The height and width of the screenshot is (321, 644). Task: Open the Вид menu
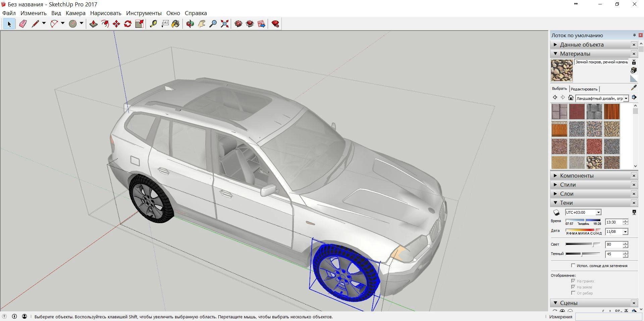[x=56, y=13]
